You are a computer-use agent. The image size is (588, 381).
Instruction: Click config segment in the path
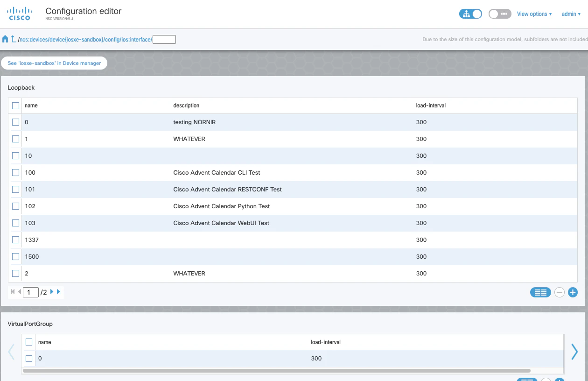pyautogui.click(x=112, y=40)
